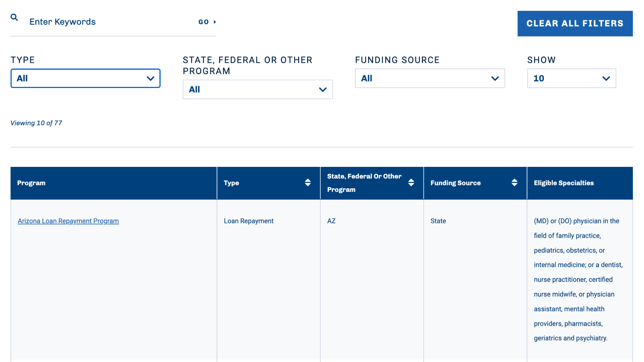Viewport: 644px width, 362px height.
Task: Open the Arizona Loan Repayment Program link
Action: [68, 221]
